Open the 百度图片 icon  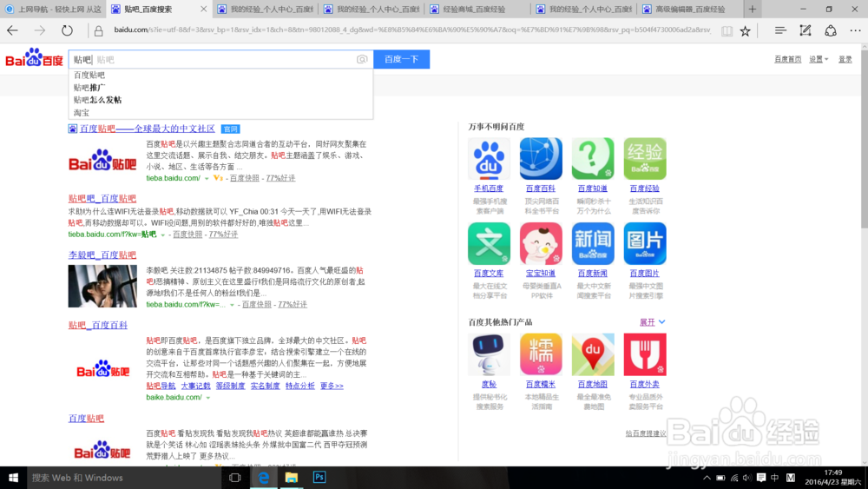[645, 244]
